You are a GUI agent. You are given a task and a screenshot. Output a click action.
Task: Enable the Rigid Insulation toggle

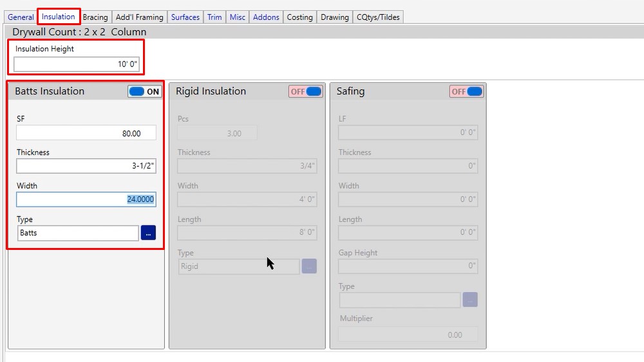(305, 91)
